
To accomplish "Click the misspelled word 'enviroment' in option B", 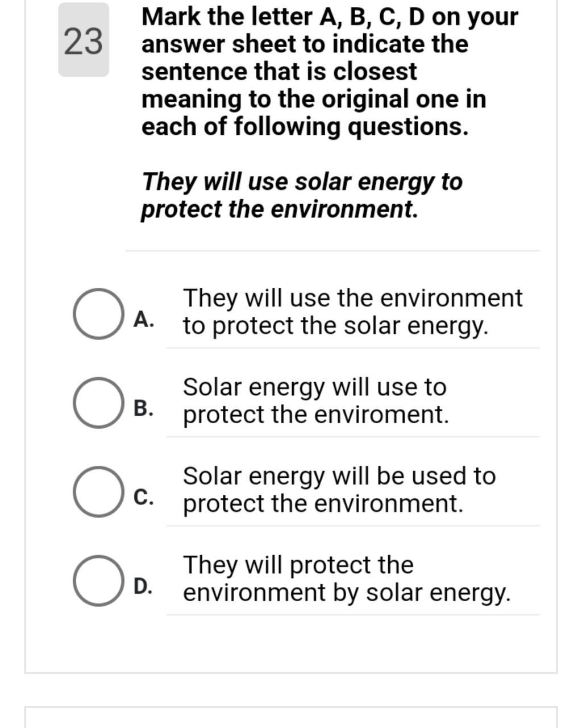I will click(x=381, y=415).
